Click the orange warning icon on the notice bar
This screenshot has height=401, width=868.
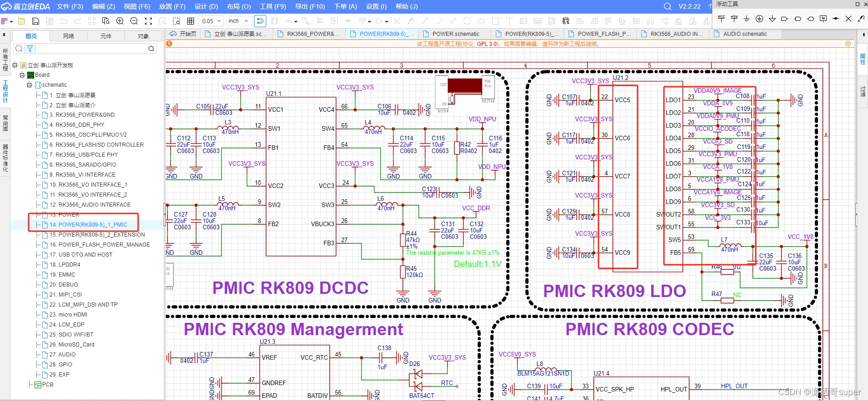169,44
